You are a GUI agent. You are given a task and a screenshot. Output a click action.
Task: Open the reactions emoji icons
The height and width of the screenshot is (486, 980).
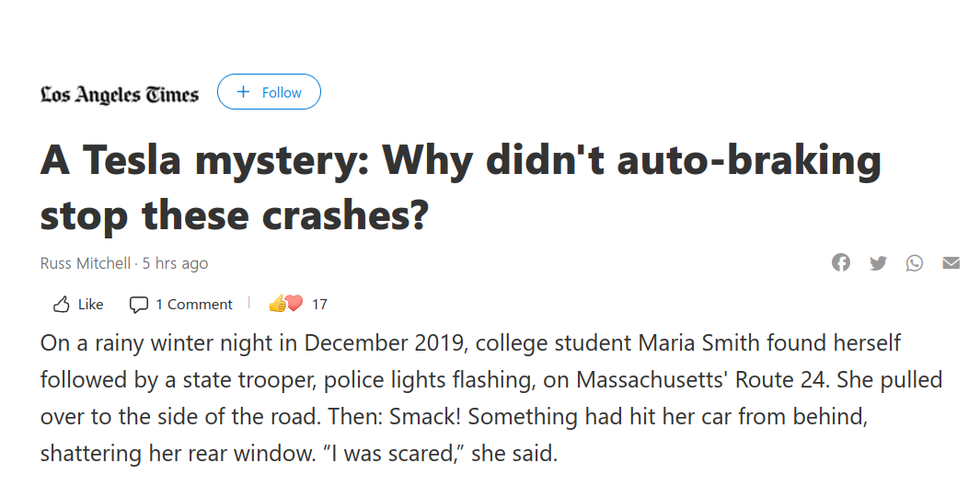click(285, 304)
